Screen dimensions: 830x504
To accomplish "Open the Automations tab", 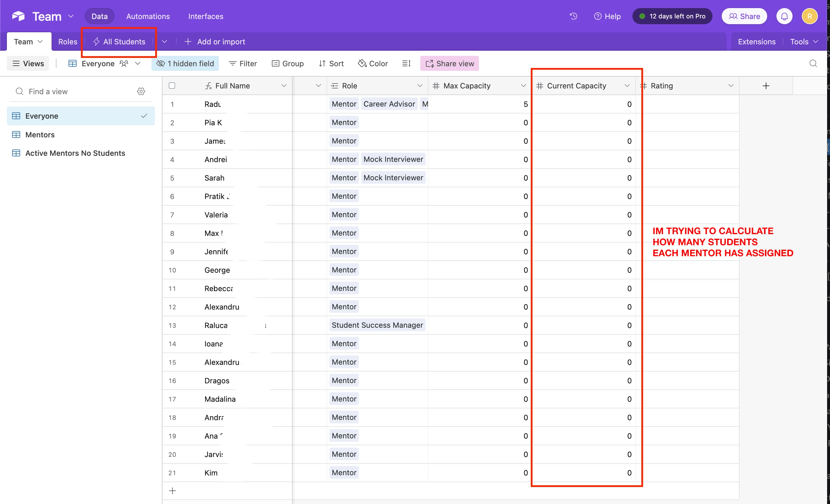I will coord(148,16).
